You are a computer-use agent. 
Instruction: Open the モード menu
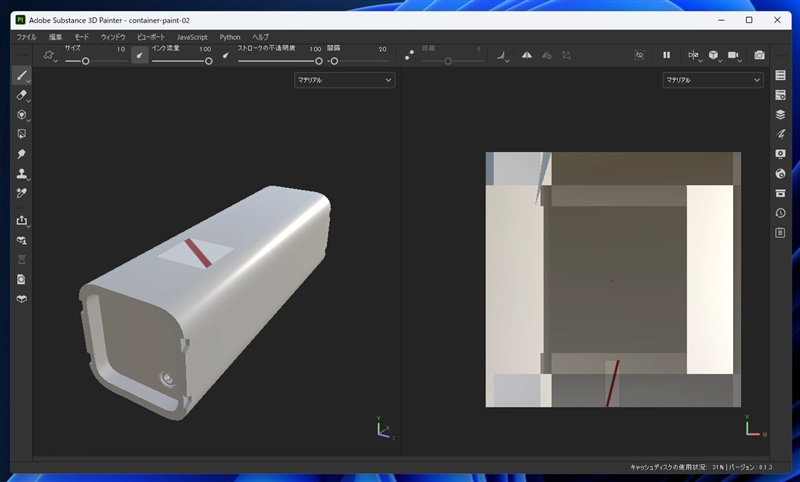(82, 37)
